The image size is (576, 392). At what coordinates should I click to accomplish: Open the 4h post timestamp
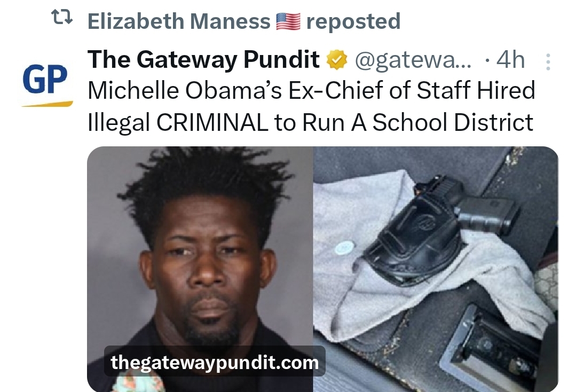point(510,59)
